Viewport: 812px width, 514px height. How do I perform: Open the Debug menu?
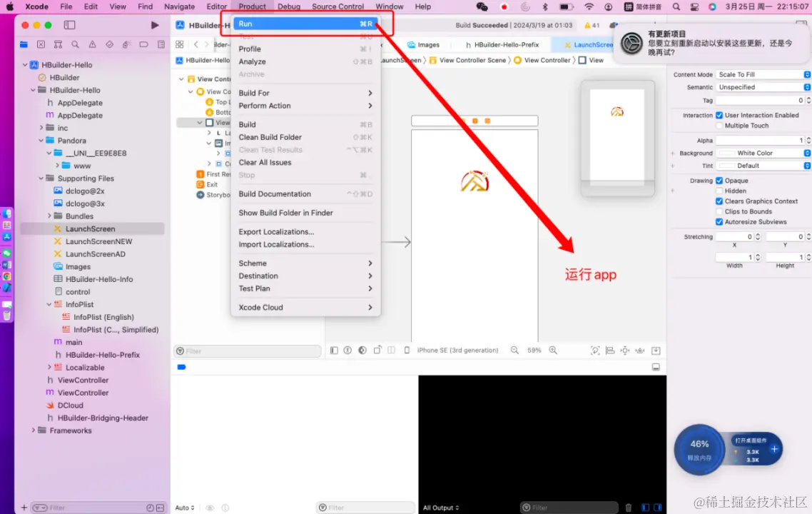click(x=289, y=6)
